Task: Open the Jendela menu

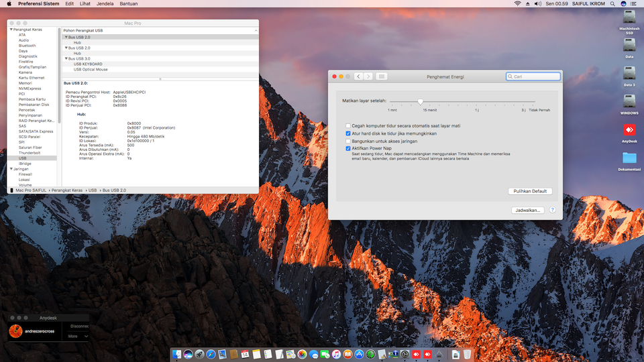Action: (105, 4)
